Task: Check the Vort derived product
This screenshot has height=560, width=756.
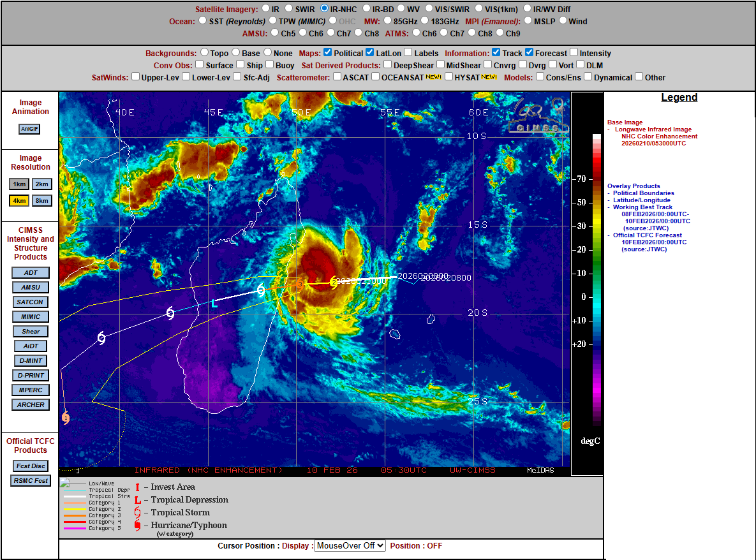Action: pyautogui.click(x=553, y=64)
